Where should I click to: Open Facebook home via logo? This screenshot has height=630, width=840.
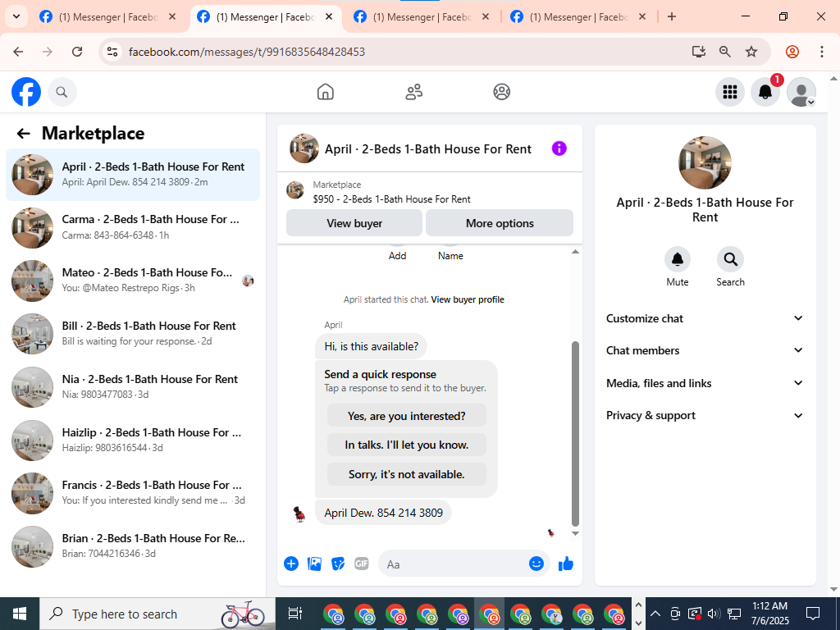point(26,92)
